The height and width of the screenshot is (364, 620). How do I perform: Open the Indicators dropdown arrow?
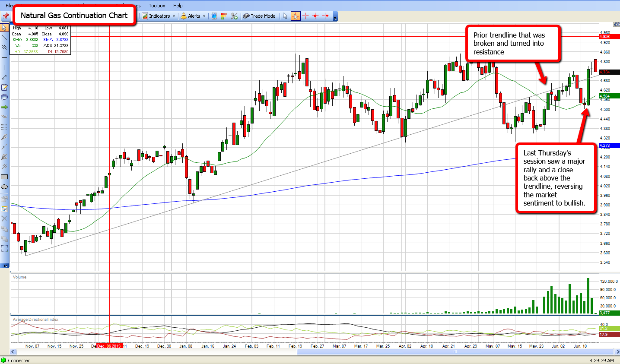tap(174, 16)
